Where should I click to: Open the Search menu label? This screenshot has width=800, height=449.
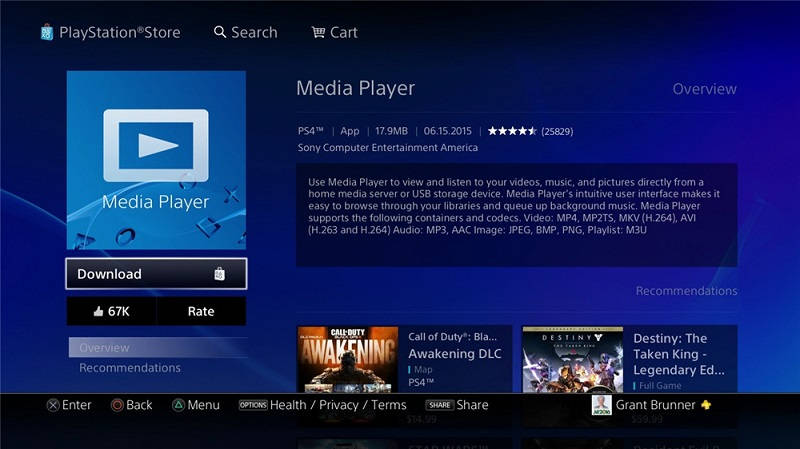point(254,32)
